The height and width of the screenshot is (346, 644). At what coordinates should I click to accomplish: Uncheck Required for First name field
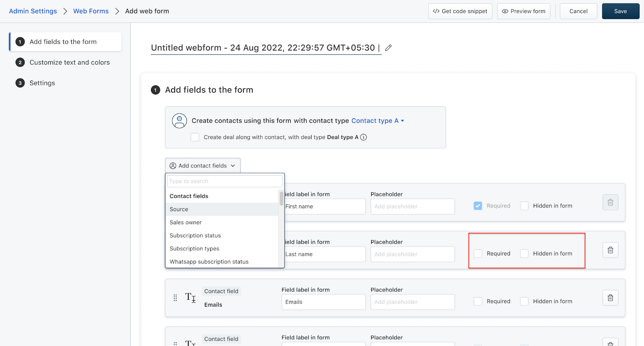(478, 206)
